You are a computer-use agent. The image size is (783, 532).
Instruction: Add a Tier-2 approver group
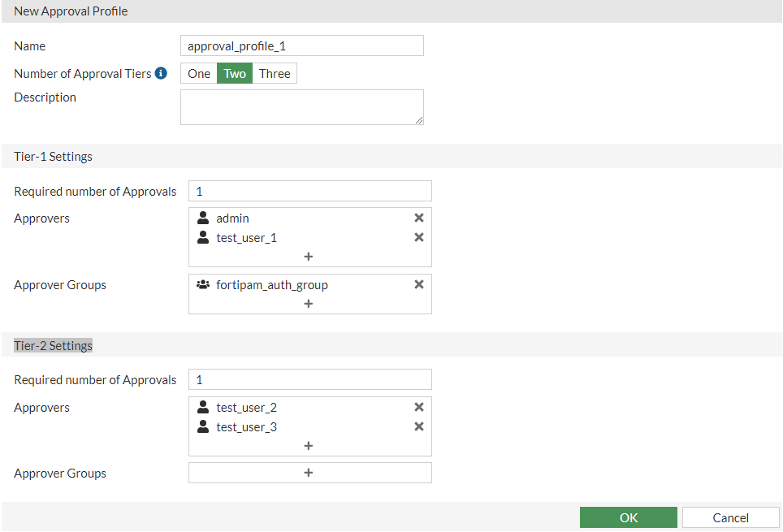click(x=309, y=473)
